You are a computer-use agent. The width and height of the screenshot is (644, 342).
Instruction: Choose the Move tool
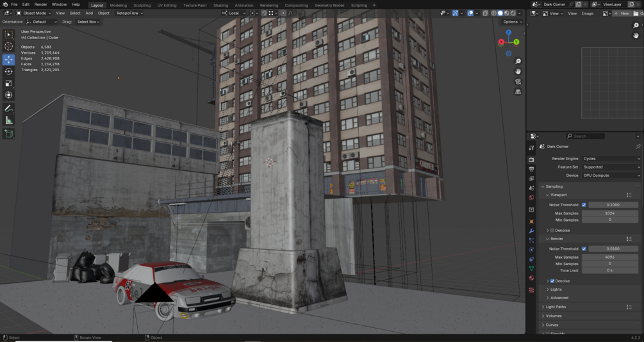(8, 60)
